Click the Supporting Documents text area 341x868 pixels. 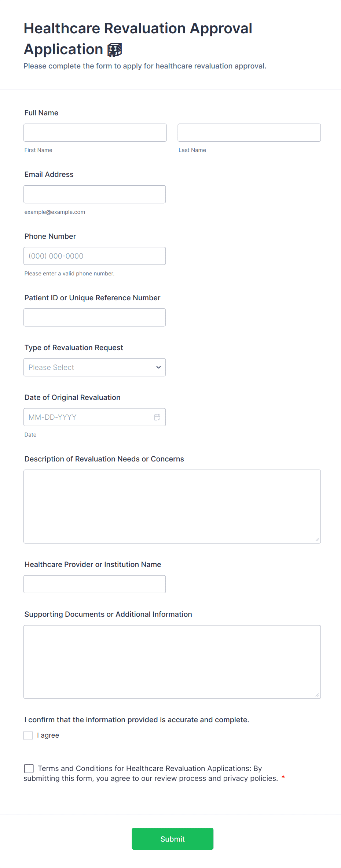pos(172,662)
